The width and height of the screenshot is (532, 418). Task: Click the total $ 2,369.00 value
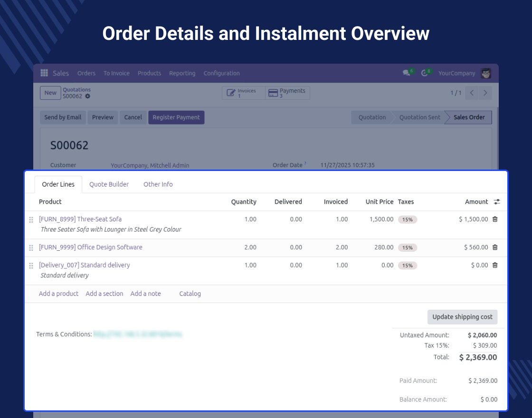click(478, 357)
